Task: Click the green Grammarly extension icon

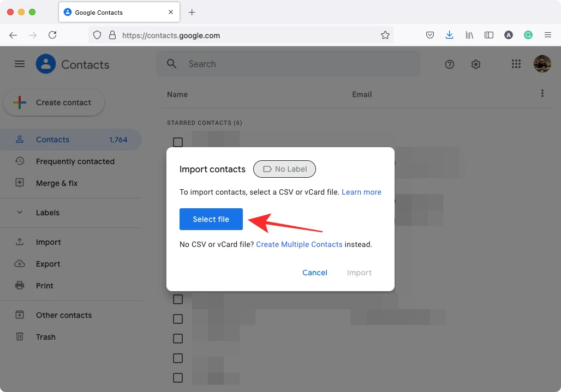Action: (x=528, y=35)
